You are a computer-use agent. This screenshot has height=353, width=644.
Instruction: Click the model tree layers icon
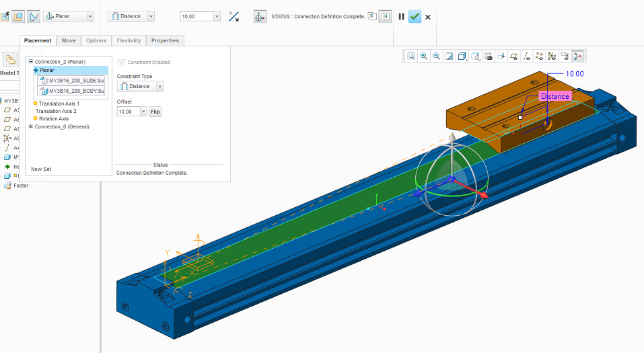point(10,60)
